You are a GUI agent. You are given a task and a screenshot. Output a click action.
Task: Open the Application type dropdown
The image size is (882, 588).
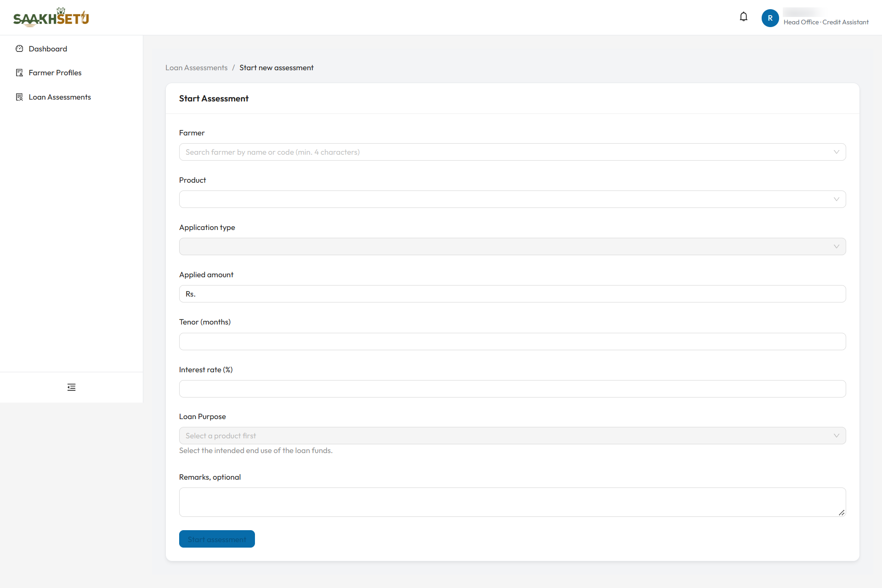coord(512,246)
